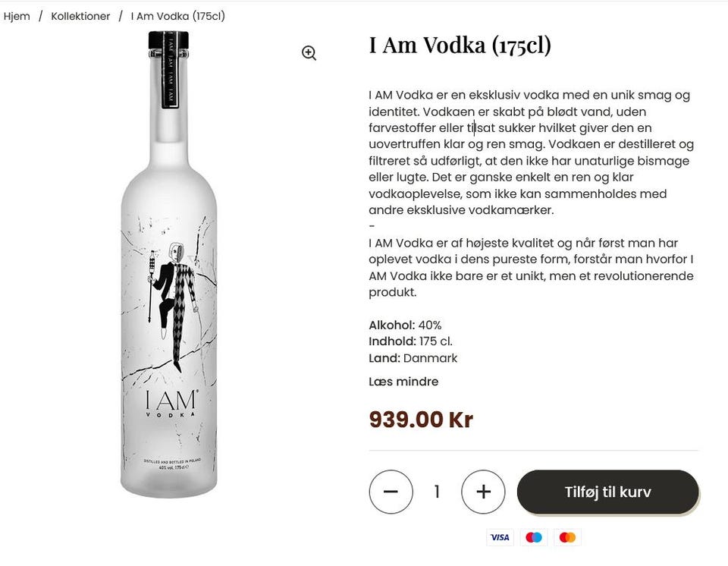Decrease quantity with the minus button

coord(391,492)
